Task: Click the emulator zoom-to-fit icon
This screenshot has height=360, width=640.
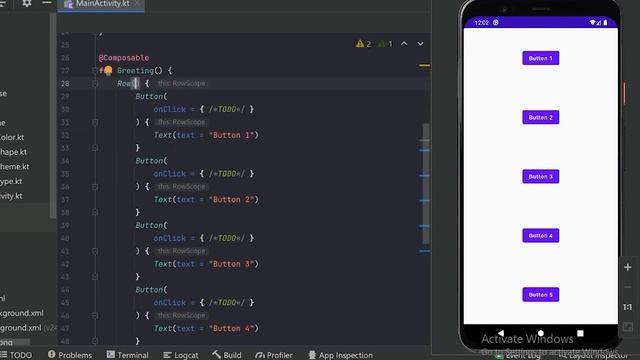Action: (628, 327)
